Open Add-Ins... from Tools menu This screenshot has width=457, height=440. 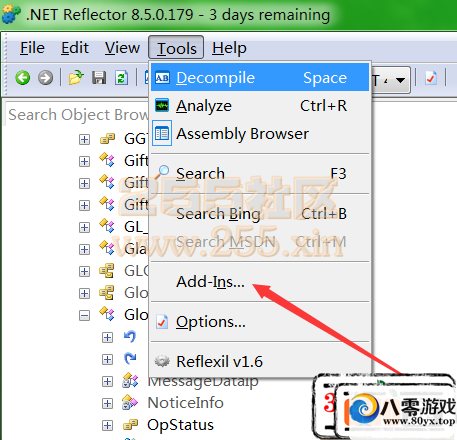click(x=260, y=282)
